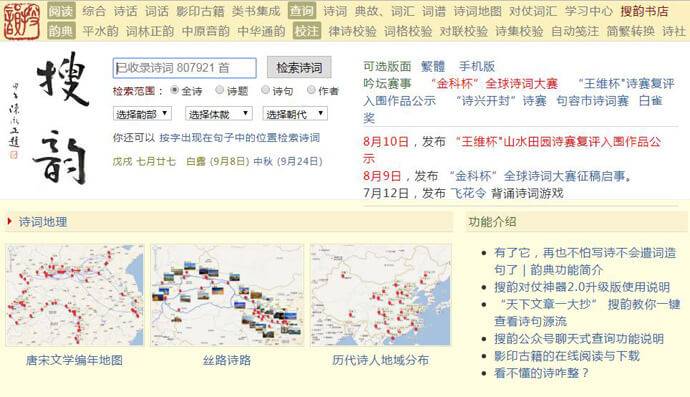Open the 选择朝代 dropdown
The image size is (690, 397).
(x=295, y=114)
